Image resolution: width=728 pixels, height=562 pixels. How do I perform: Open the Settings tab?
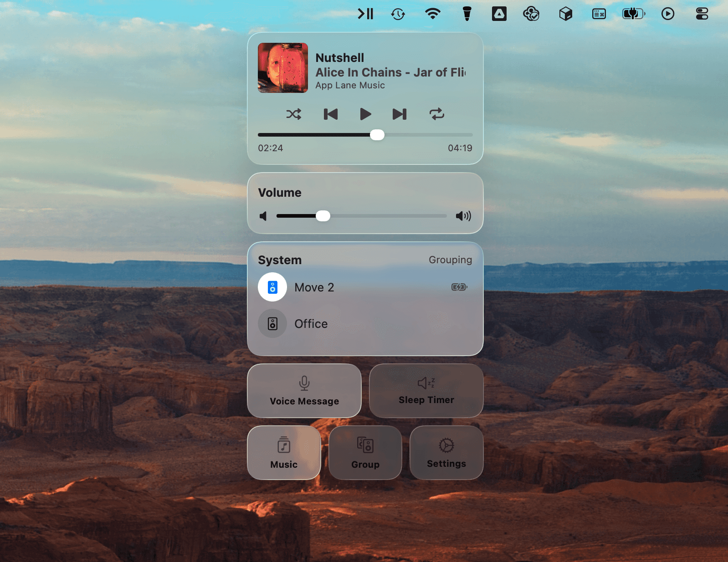[x=446, y=453]
